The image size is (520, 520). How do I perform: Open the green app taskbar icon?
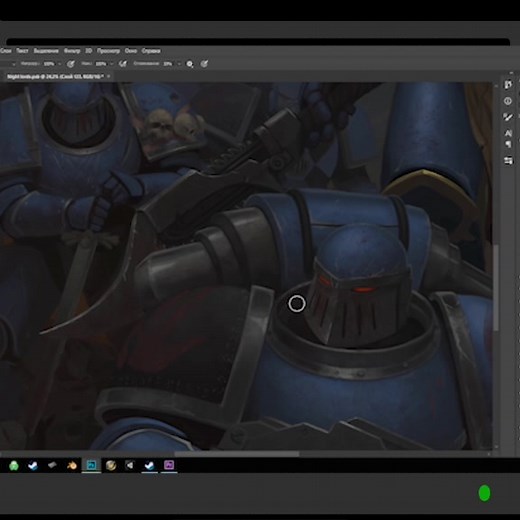tap(14, 465)
